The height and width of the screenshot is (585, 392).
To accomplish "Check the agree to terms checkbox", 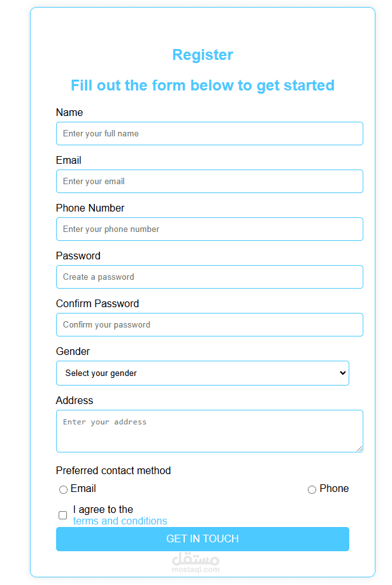I will coord(63,515).
